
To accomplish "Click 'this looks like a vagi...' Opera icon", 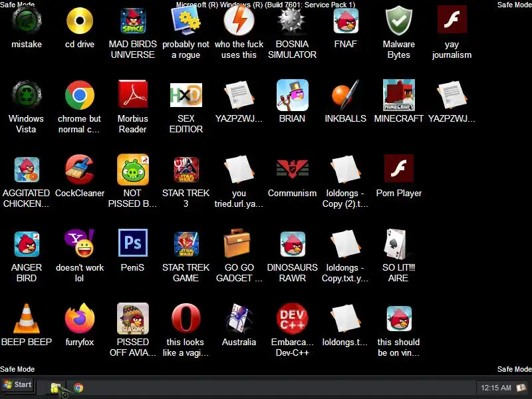I will tap(186, 318).
